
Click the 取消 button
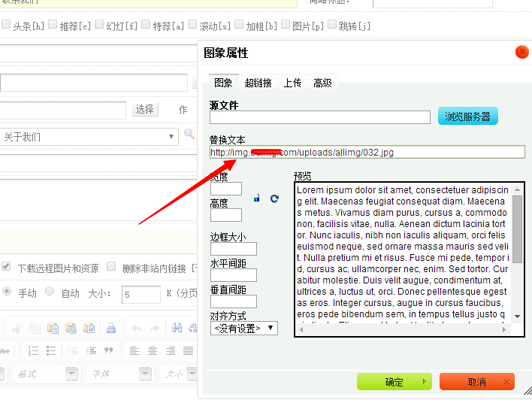476,382
